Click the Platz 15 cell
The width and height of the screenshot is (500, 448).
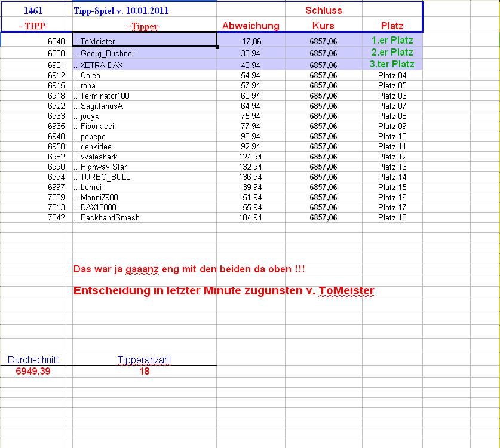click(x=392, y=188)
